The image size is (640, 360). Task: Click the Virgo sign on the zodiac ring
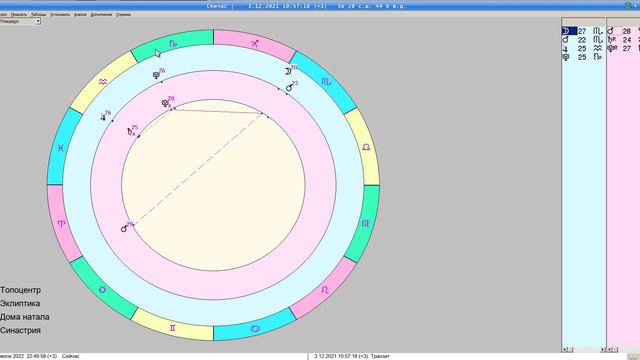tap(366, 223)
